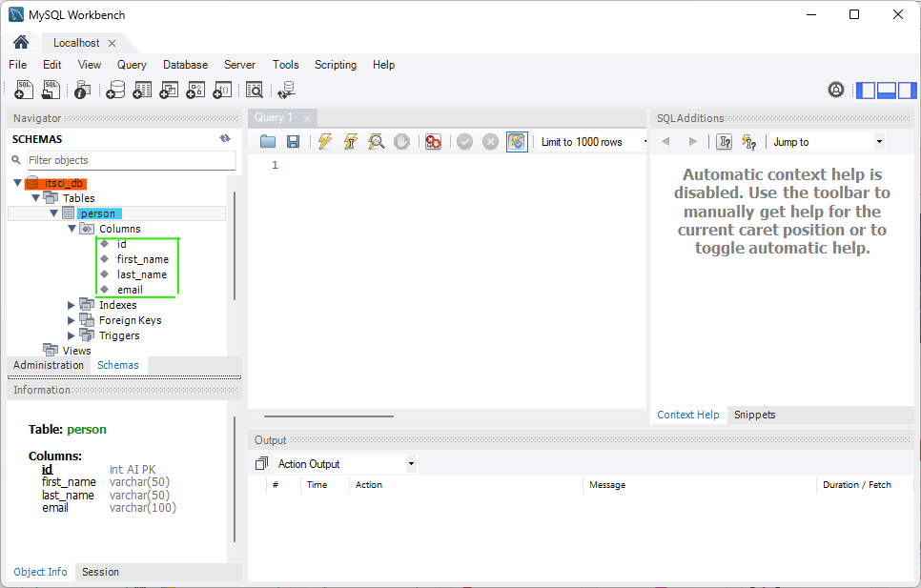Expand the Foreign Keys node
The width and height of the screenshot is (921, 588).
[x=72, y=320]
